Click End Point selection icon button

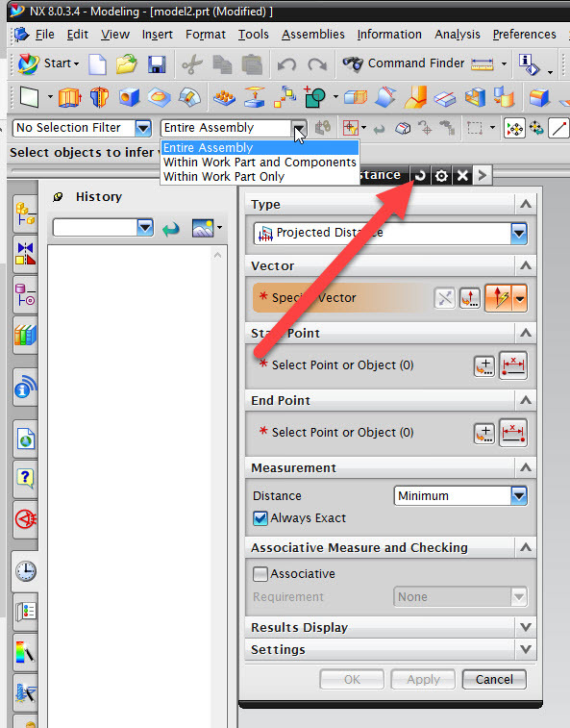[x=513, y=433]
